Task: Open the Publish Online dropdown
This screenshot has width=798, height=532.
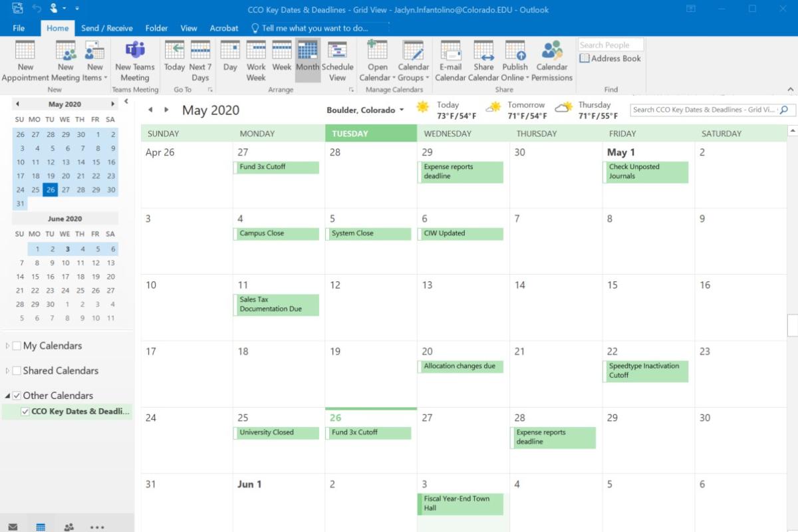Action: [515, 61]
